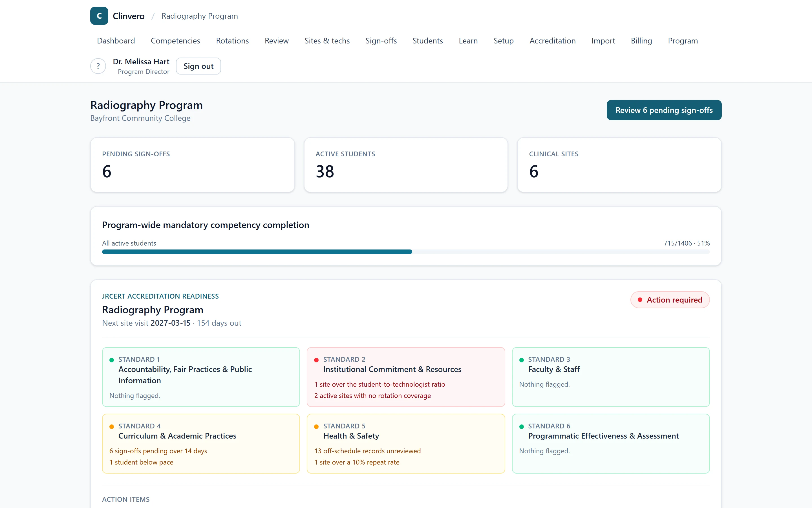Screen dimensions: 812x508
Task: Open the Learn nav item
Action: [468, 41]
